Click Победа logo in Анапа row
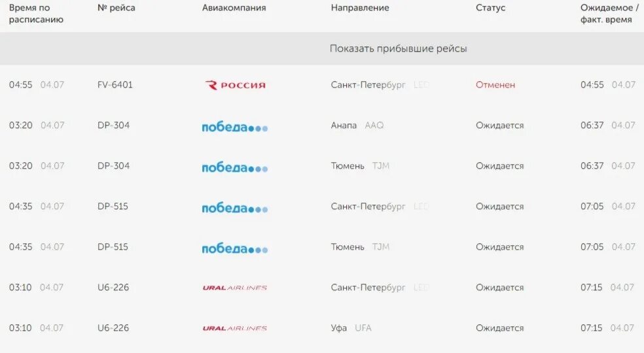The image size is (644, 353). pyautogui.click(x=234, y=127)
